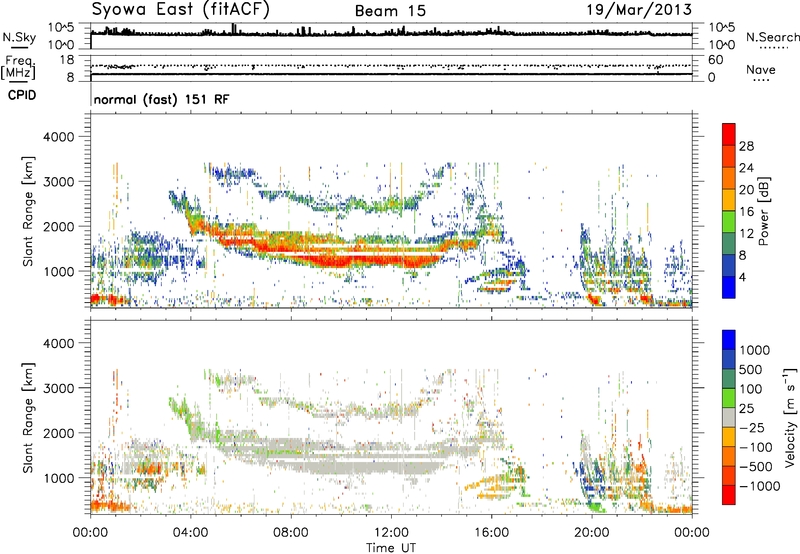Viewport: 800px width, 554px height.
Task: Pick the red bottom segment of Velocity colorbar
Action: click(729, 495)
